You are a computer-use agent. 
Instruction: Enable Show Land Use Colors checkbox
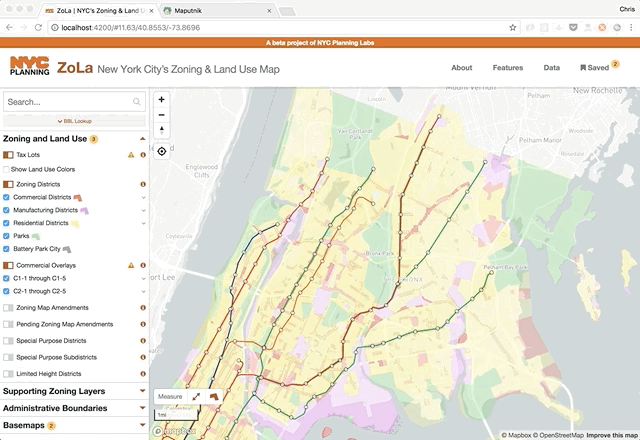click(6, 169)
